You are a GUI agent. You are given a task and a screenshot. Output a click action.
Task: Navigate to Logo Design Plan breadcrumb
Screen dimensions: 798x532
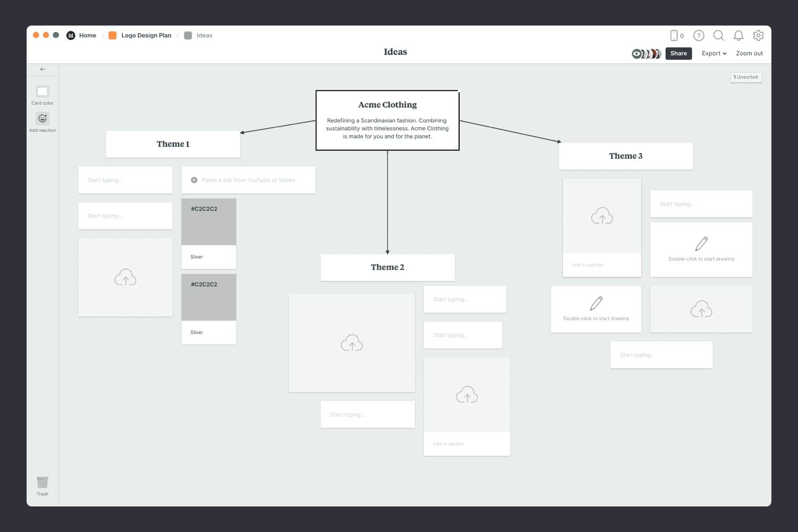click(x=146, y=36)
